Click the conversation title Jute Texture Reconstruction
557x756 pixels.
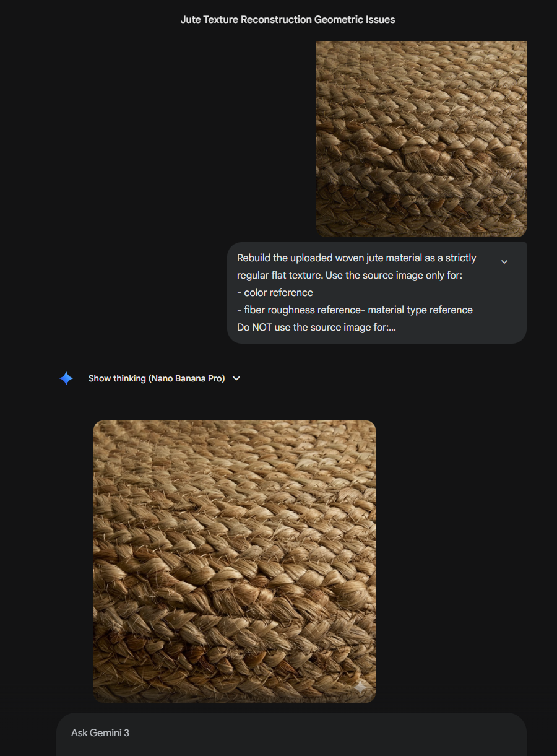coord(288,20)
